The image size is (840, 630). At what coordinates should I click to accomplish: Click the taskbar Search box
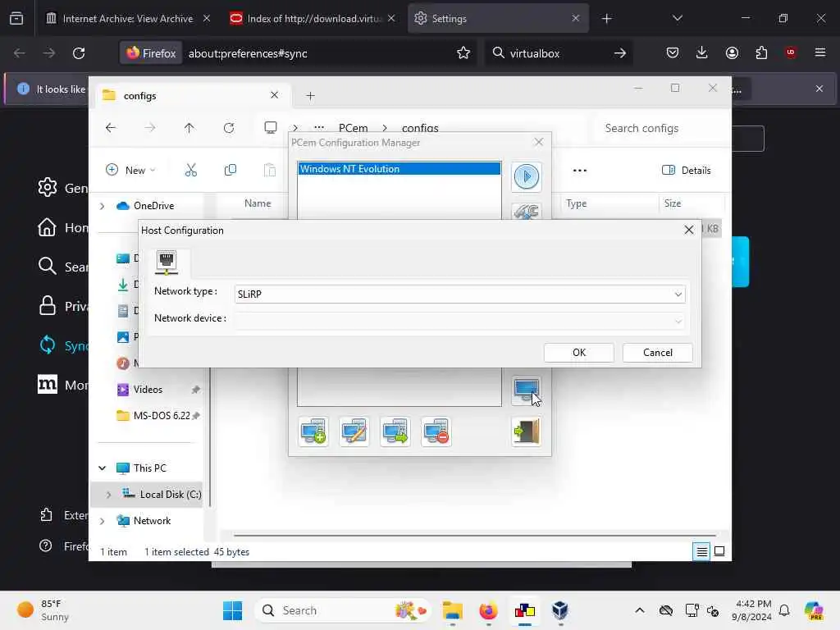tap(343, 610)
